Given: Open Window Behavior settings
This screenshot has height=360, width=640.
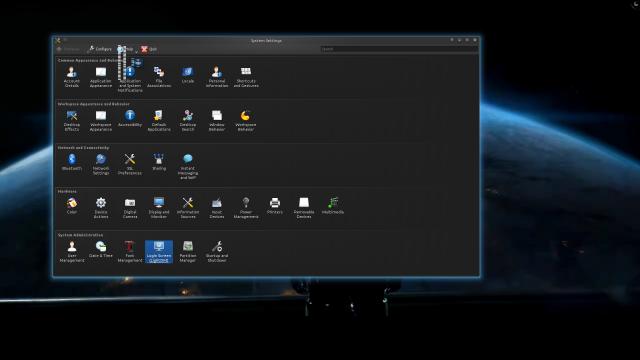Looking at the screenshot, I should (217, 121).
